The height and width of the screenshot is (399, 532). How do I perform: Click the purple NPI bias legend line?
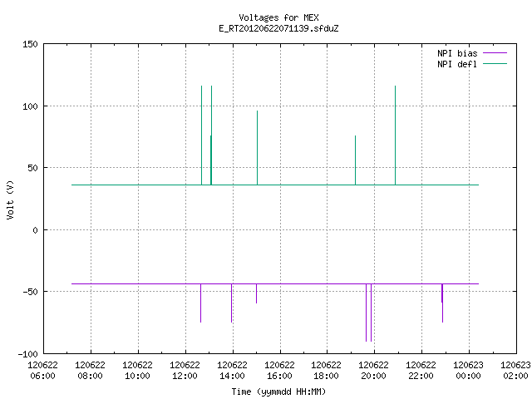coord(495,53)
